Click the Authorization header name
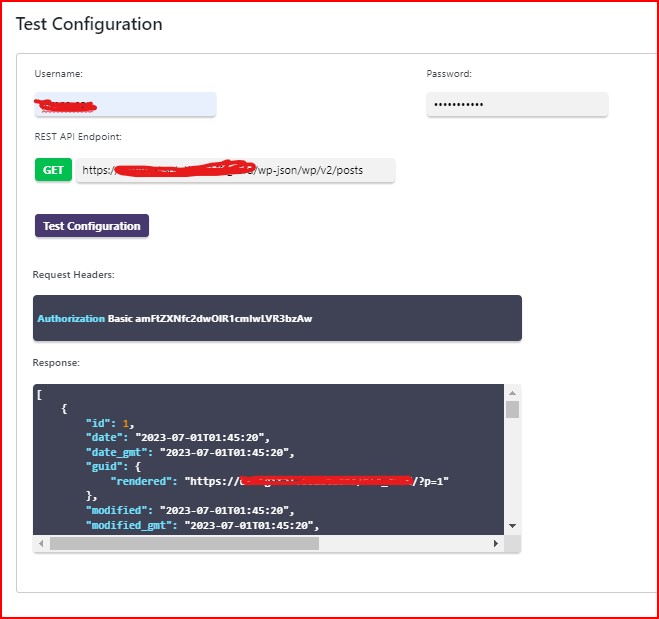This screenshot has width=659, height=619. pyautogui.click(x=70, y=318)
